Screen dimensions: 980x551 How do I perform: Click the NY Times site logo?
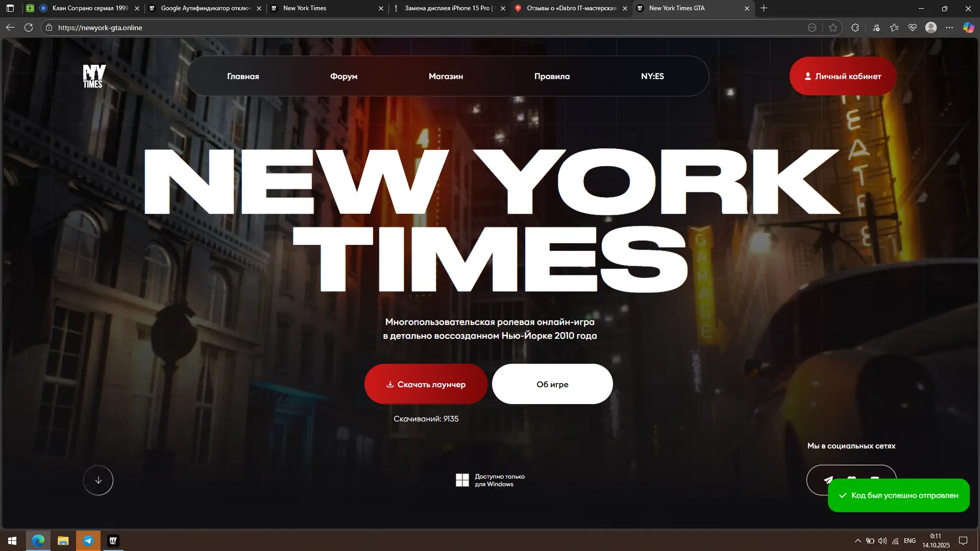tap(94, 76)
